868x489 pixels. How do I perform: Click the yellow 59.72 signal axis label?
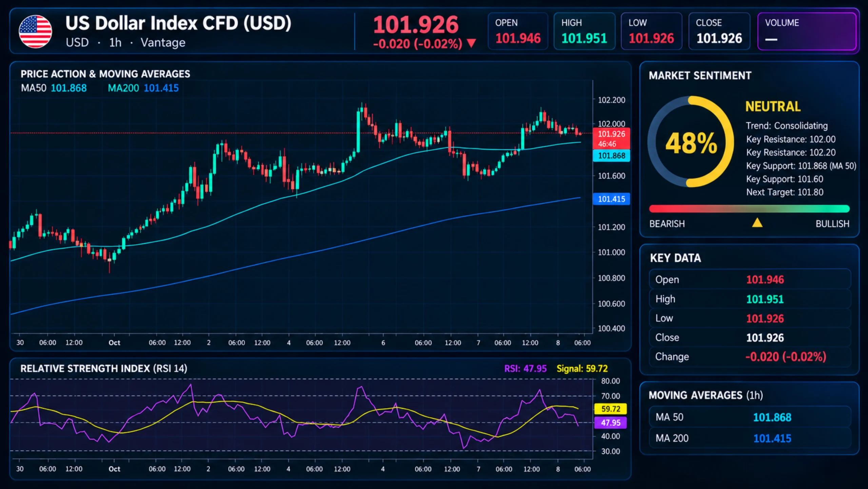click(x=611, y=409)
